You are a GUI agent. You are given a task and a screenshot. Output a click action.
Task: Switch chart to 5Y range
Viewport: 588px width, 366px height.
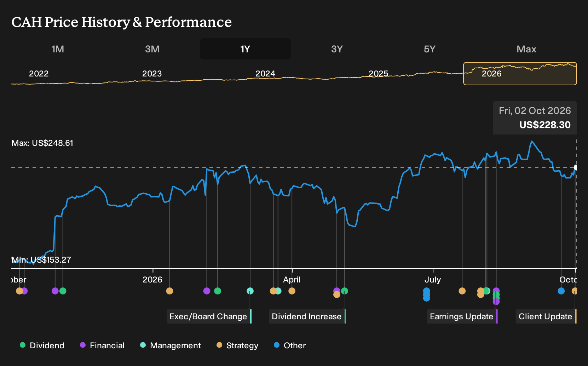click(x=430, y=49)
